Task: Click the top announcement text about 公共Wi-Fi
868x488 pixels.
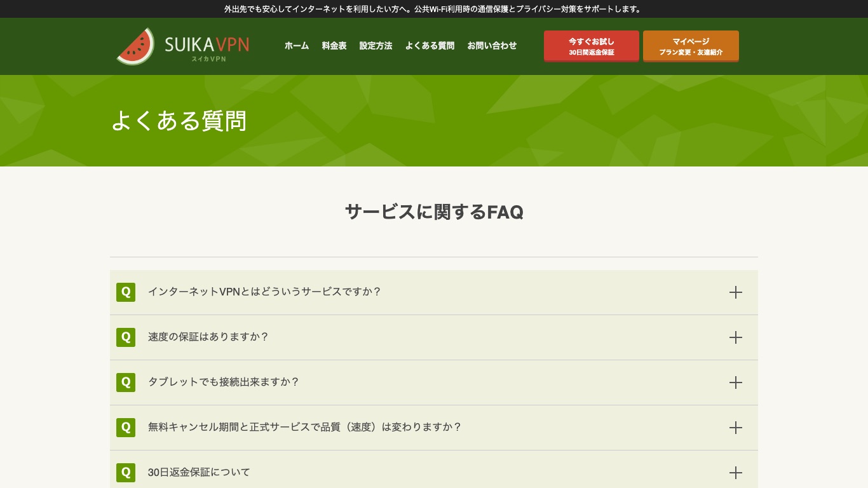Action: click(434, 9)
